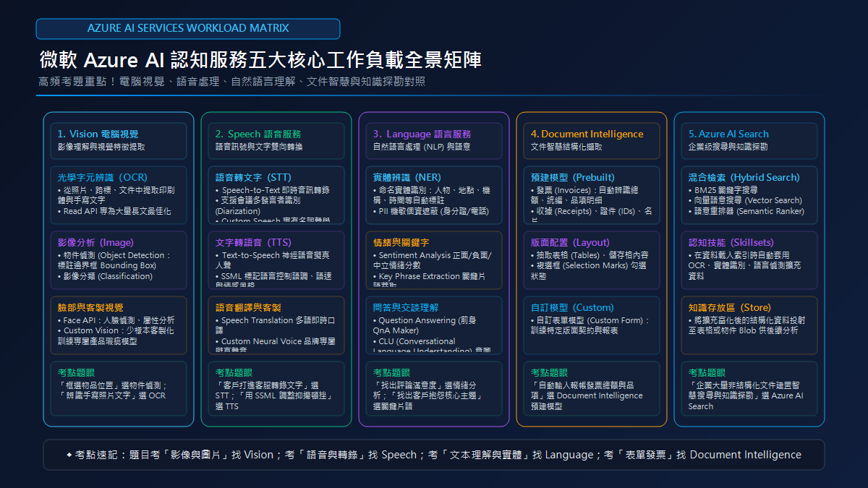The image size is (868, 488).
Task: Select the 臉部與客製視覺 card heading
Action: click(90, 307)
